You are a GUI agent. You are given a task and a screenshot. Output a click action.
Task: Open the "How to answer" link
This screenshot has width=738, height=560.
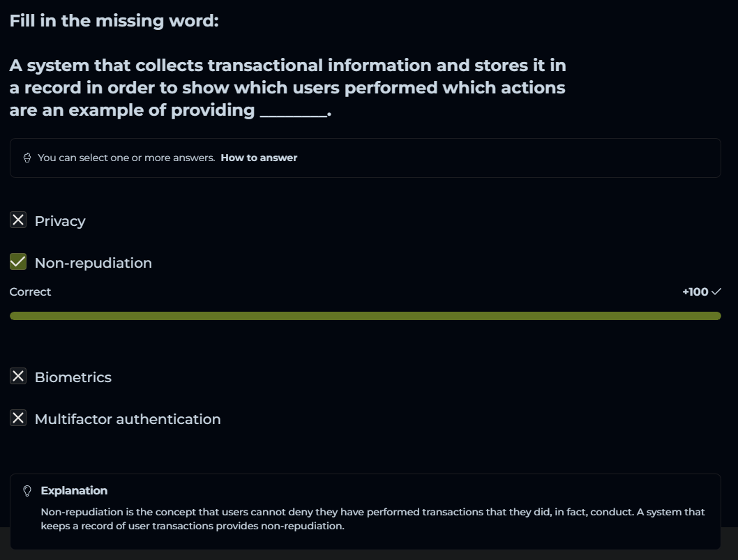tap(259, 158)
